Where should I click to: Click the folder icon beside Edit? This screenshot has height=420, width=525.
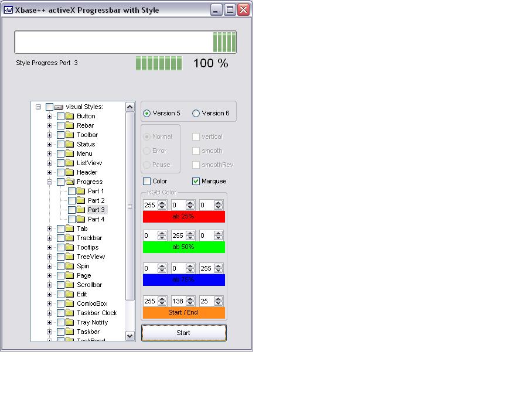point(70,294)
